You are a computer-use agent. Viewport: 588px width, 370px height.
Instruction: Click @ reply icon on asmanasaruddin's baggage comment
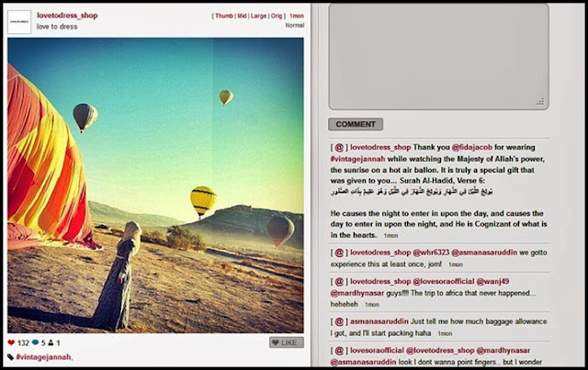pos(339,321)
